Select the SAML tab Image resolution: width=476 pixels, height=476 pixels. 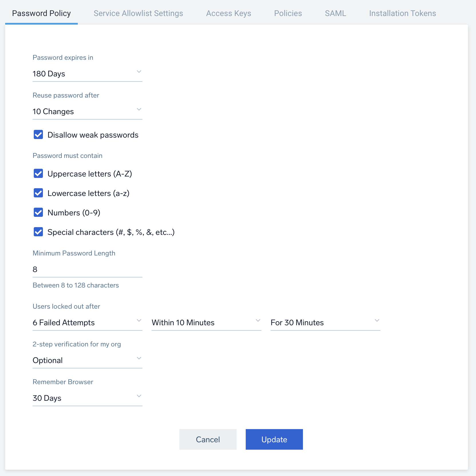pyautogui.click(x=335, y=13)
